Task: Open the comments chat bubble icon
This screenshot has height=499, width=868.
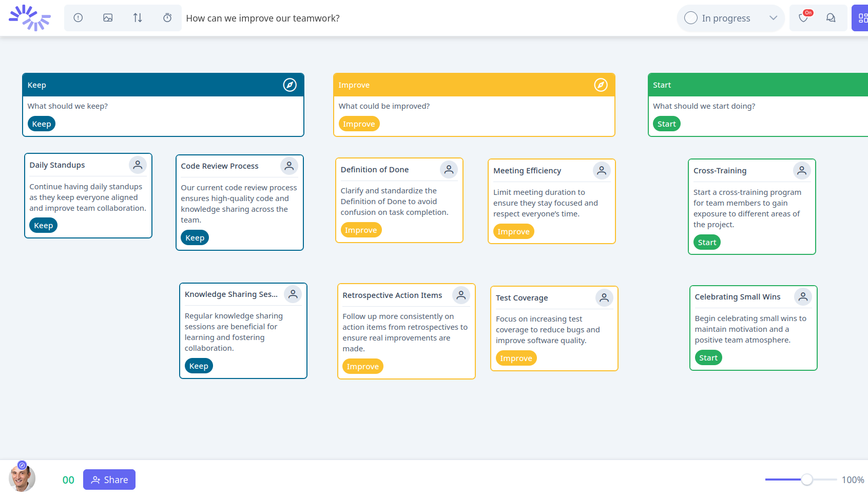Action: (831, 18)
